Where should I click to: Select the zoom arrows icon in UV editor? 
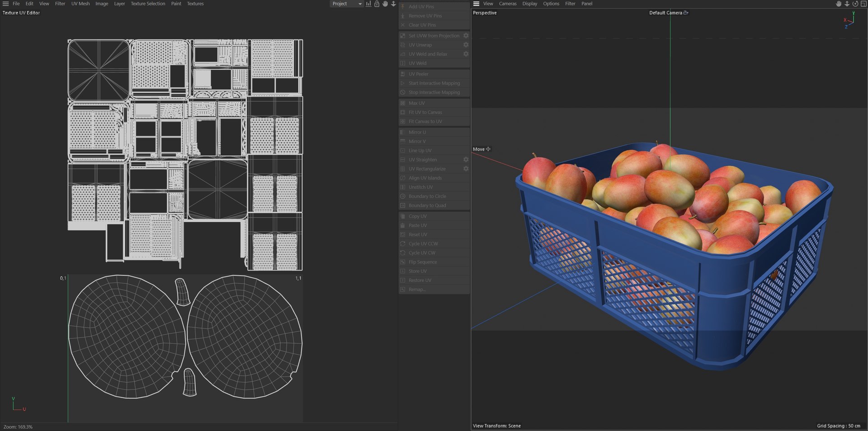click(393, 4)
